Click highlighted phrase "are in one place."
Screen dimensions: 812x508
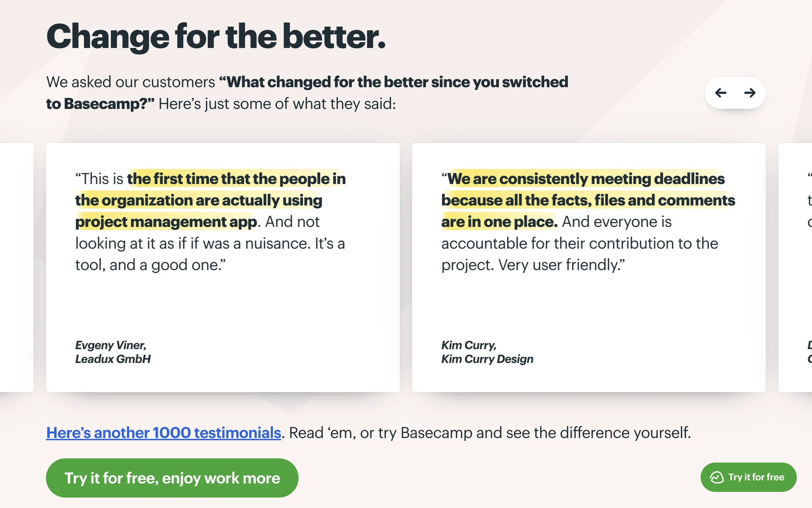(x=499, y=222)
